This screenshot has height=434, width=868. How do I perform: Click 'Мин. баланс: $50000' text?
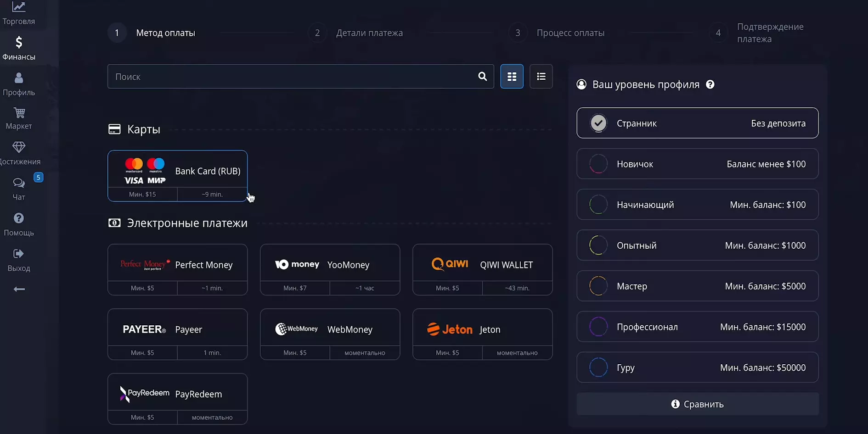click(x=763, y=367)
